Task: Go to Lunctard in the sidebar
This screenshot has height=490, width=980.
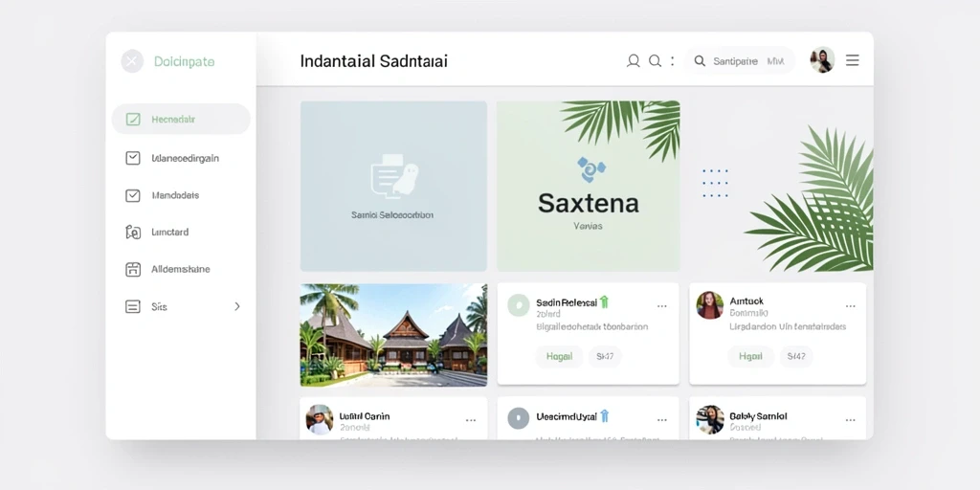Action: [x=181, y=232]
